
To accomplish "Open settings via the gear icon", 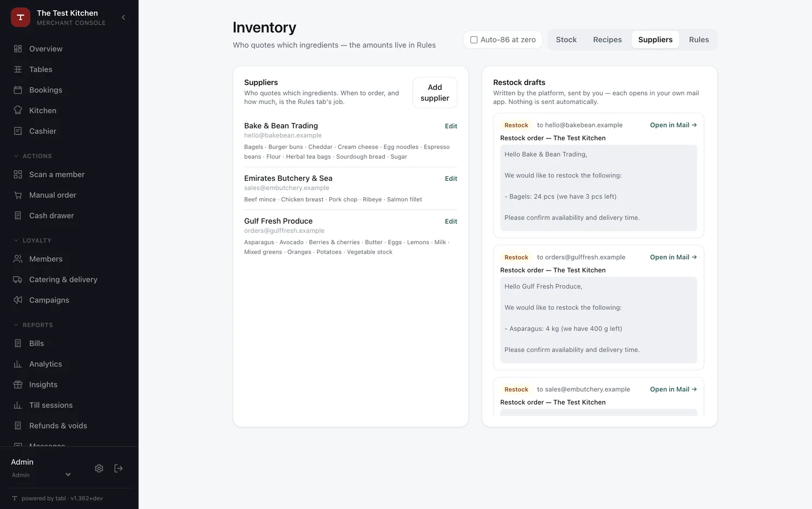I will pyautogui.click(x=99, y=468).
